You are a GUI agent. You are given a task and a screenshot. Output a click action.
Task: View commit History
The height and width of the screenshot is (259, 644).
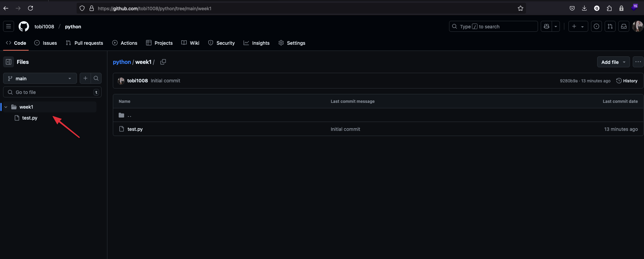(627, 81)
